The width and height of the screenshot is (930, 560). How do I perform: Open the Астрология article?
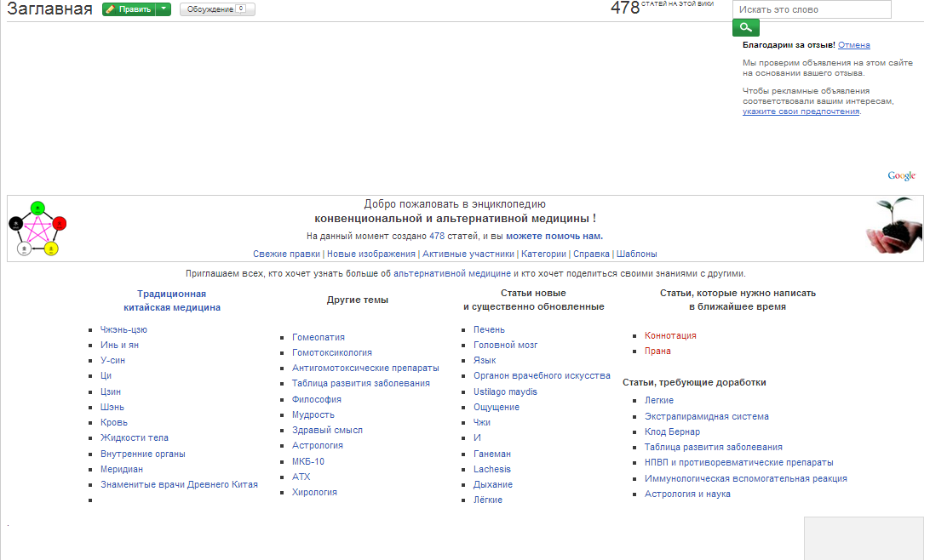point(318,446)
